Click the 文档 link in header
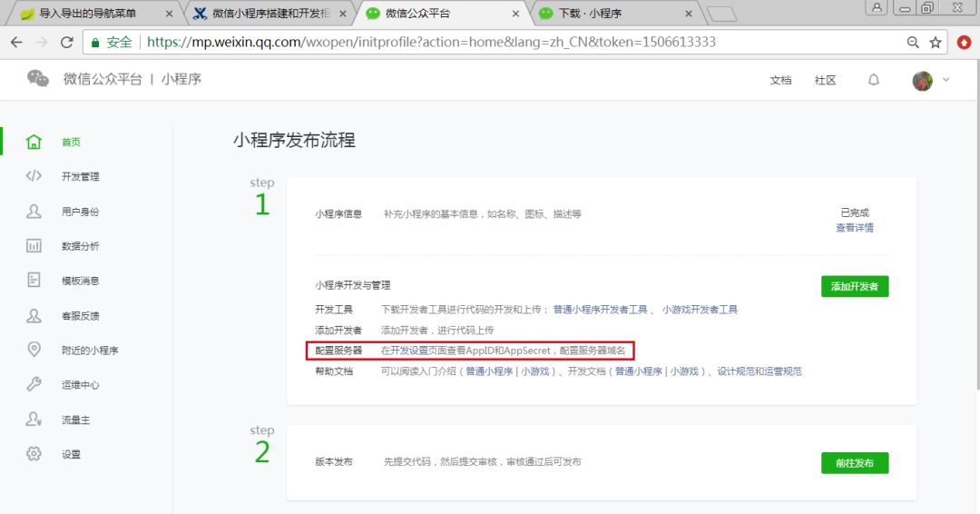 pyautogui.click(x=780, y=80)
